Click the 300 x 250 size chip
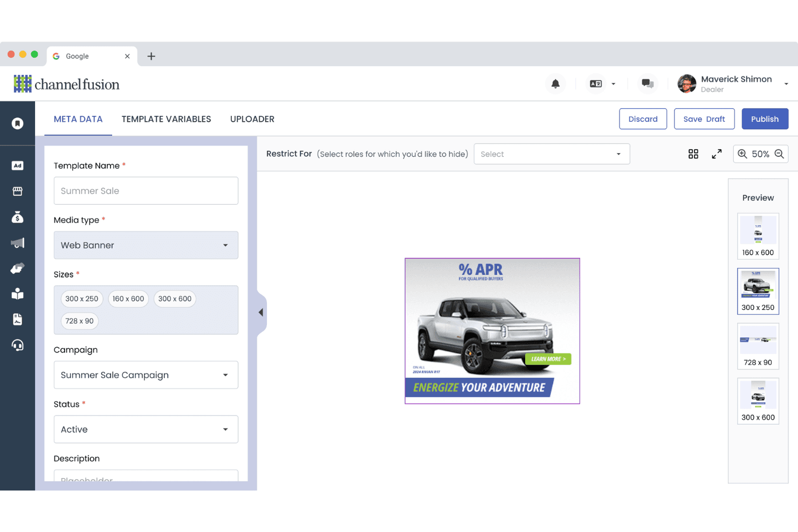This screenshot has width=798, height=532. pyautogui.click(x=82, y=299)
